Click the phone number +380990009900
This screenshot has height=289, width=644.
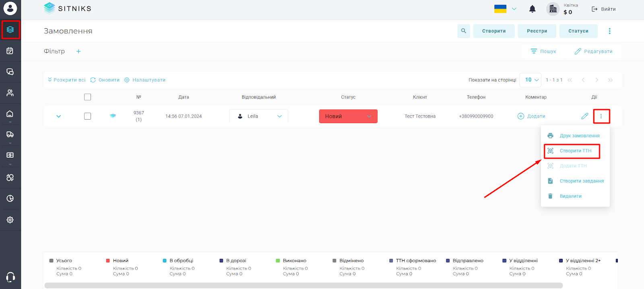pyautogui.click(x=476, y=116)
